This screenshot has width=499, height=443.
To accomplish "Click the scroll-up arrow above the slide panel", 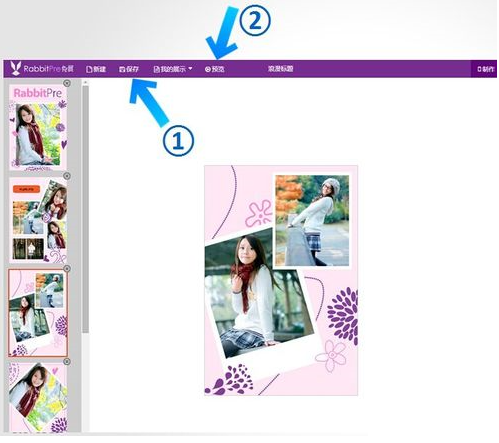I will [85, 82].
